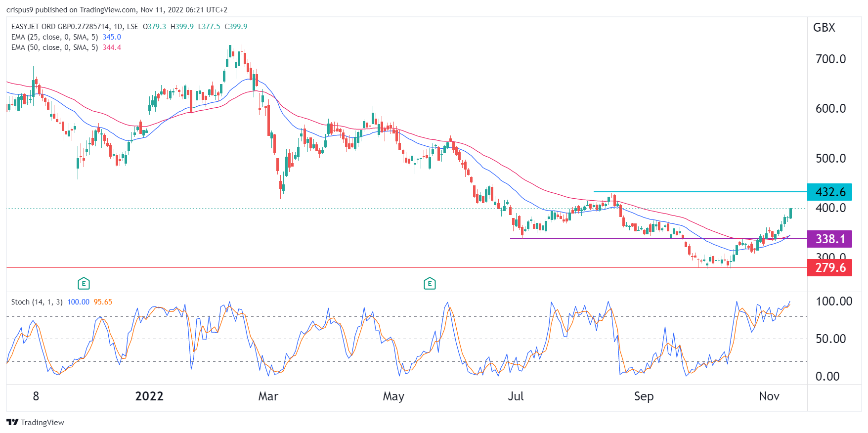Viewport: 868px width, 433px height.
Task: Click the earnings E marker near 2022
Action: [x=84, y=283]
